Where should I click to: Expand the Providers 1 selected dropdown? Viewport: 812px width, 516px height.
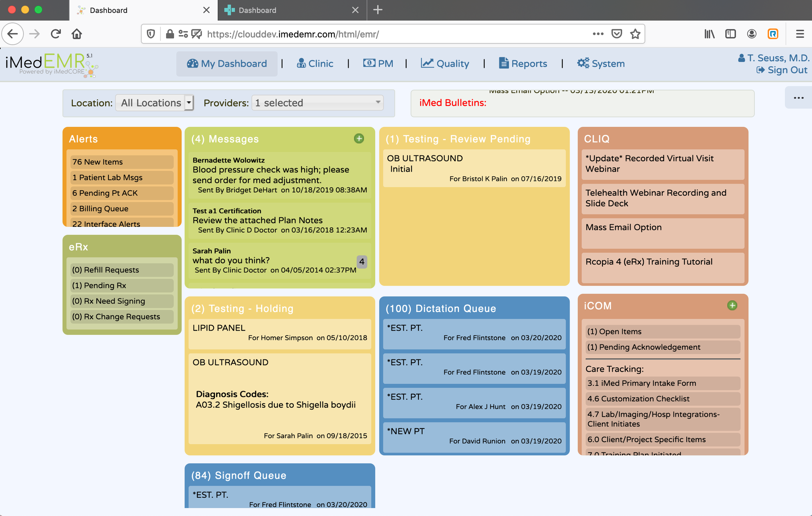317,103
